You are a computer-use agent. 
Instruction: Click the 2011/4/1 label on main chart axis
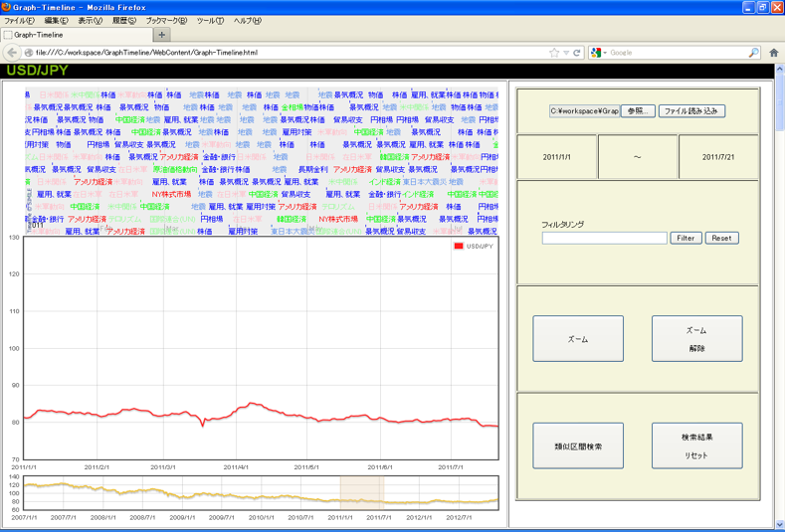(x=236, y=467)
